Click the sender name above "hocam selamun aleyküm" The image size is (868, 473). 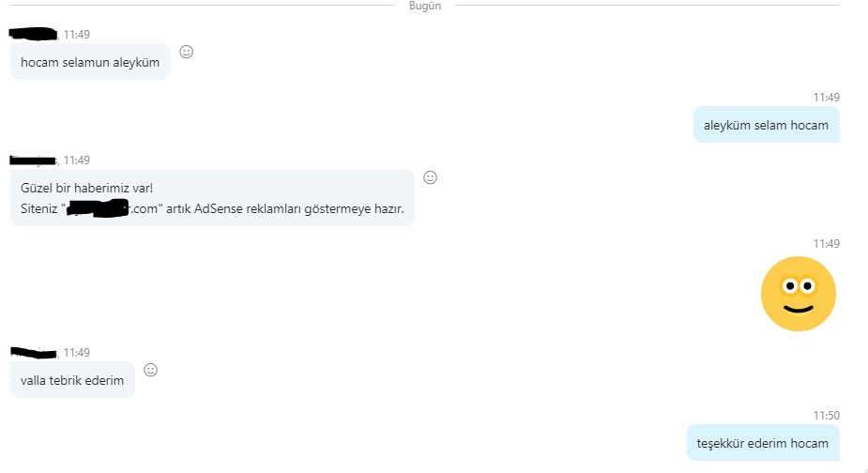pyautogui.click(x=34, y=34)
